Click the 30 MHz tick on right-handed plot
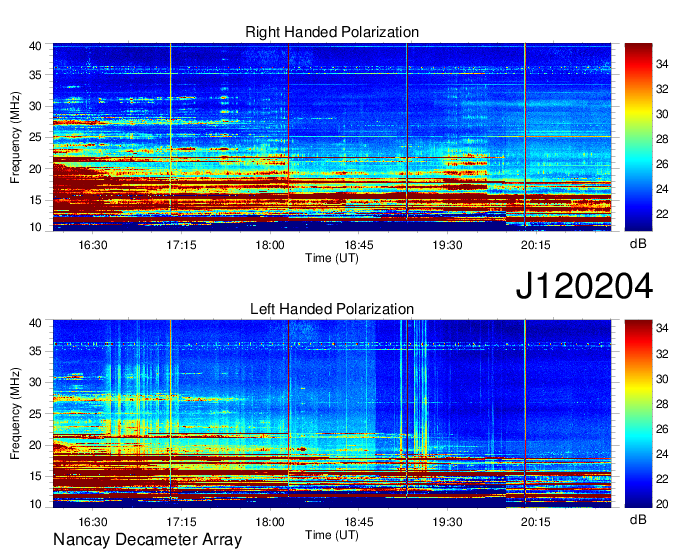Image resolution: width=680 pixels, height=552 pixels. (35, 106)
